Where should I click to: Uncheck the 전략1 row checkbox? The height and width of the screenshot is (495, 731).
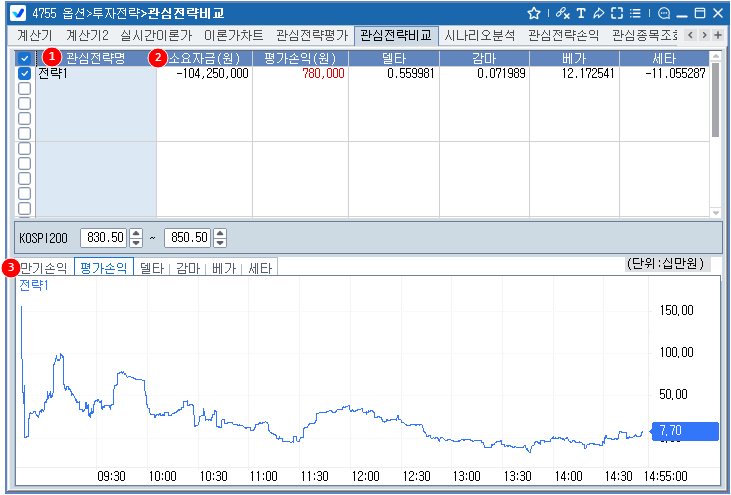click(x=24, y=73)
